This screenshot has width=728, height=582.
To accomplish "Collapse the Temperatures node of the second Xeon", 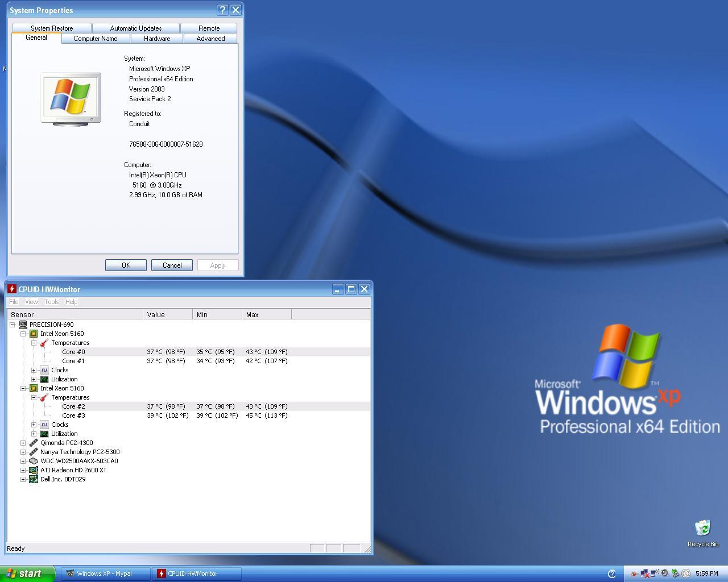I will click(34, 397).
